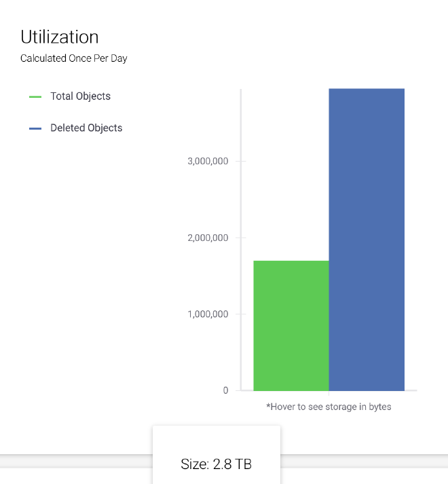Click the 3,000,000 y-axis label
Viewport: 448px width, 484px height.
[208, 161]
